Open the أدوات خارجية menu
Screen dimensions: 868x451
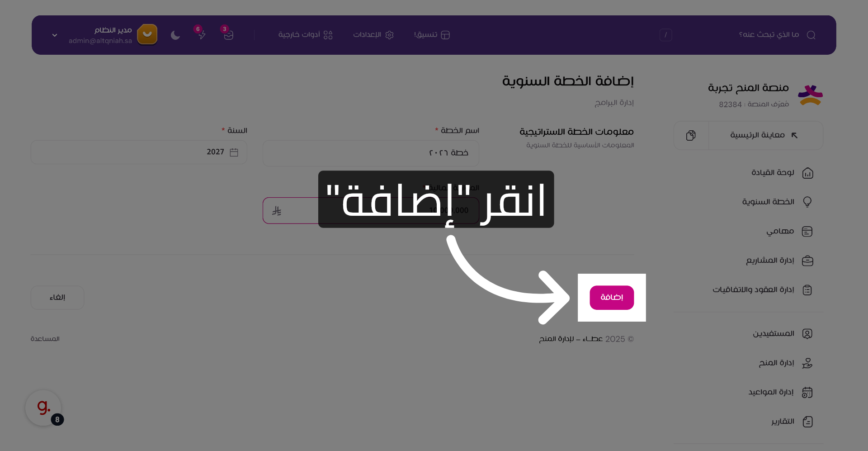click(306, 35)
